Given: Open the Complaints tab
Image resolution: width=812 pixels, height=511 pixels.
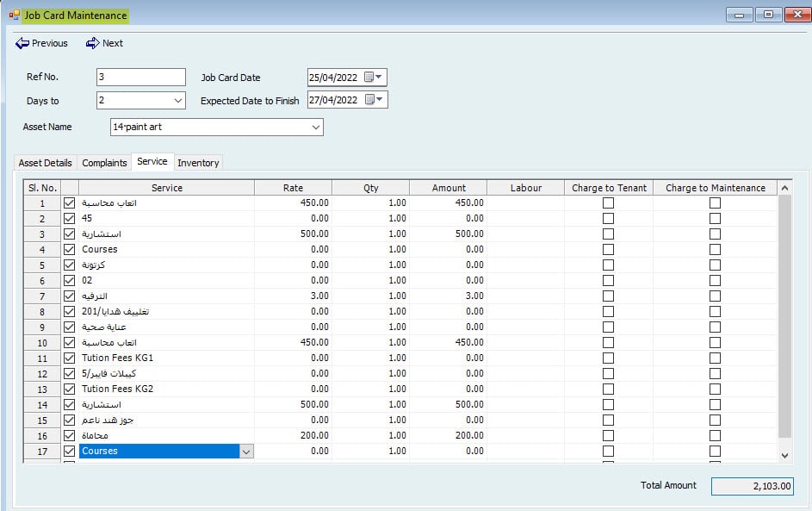Looking at the screenshot, I should pos(105,163).
